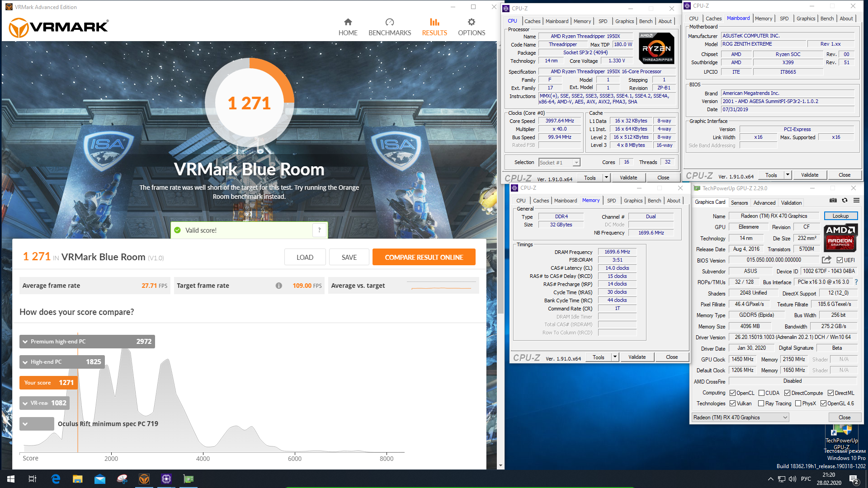Open the Tools dropdown arrow in Mainboard window
868x488 pixels.
click(788, 175)
